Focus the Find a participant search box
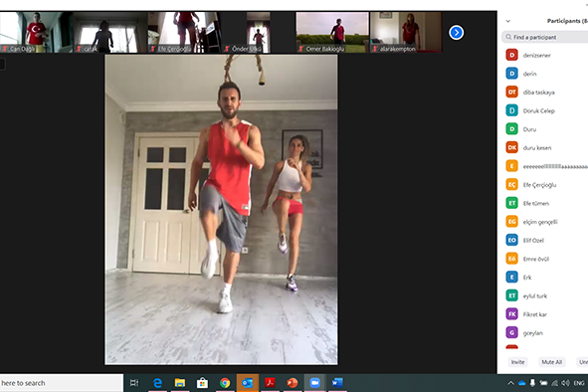This screenshot has height=392, width=588. pyautogui.click(x=544, y=37)
